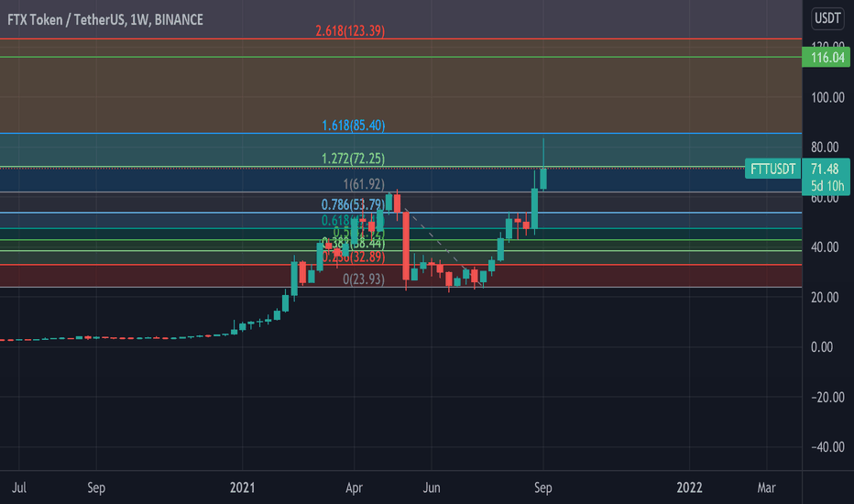The image size is (854, 504).
Task: Click the 2021 label on time axis
Action: click(x=243, y=488)
